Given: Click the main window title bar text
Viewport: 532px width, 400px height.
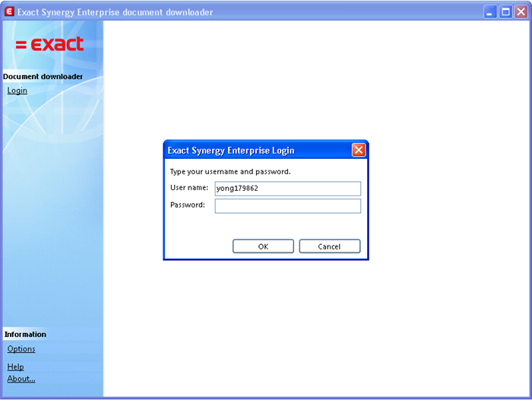Looking at the screenshot, I should click(x=115, y=12).
